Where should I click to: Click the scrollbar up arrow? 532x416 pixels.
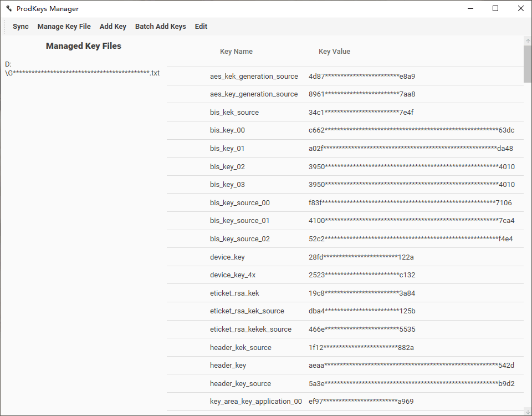(x=528, y=41)
